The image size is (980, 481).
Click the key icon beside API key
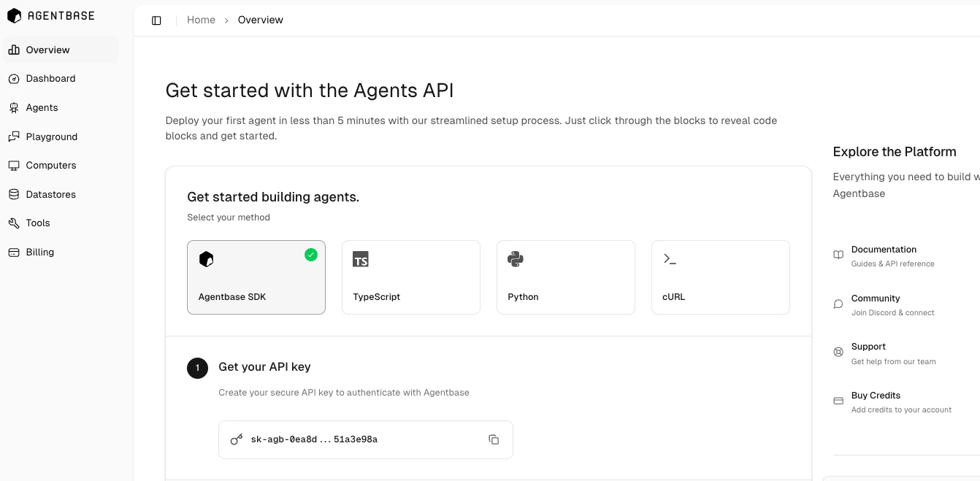pyautogui.click(x=237, y=439)
